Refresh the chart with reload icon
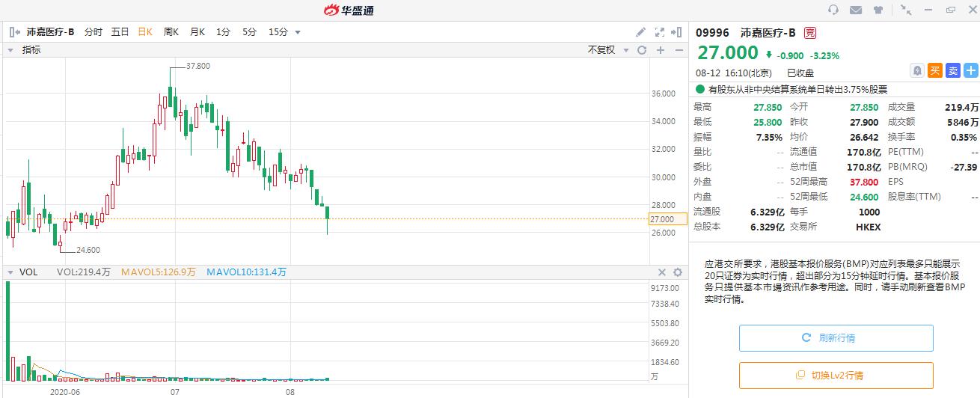This screenshot has width=980, height=398. coord(641,50)
